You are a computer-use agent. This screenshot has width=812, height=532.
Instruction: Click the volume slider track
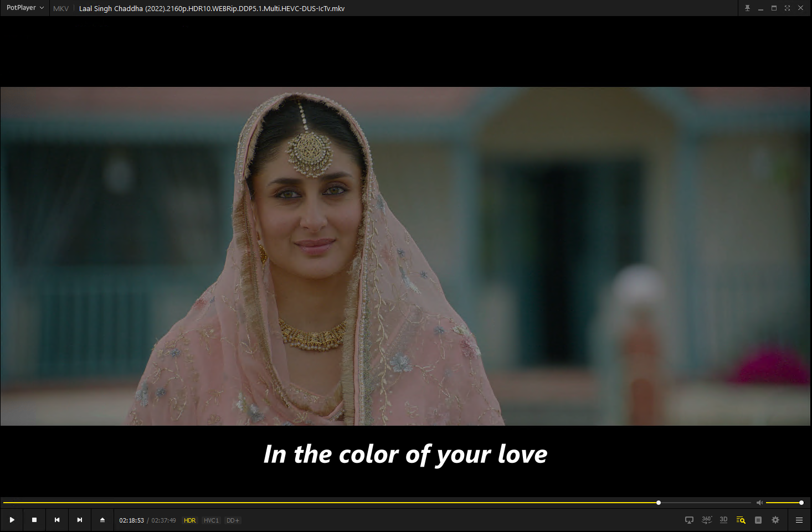click(784, 503)
